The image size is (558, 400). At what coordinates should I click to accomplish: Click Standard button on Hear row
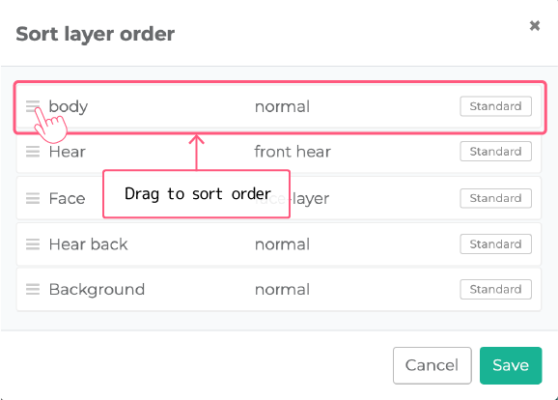point(496,151)
